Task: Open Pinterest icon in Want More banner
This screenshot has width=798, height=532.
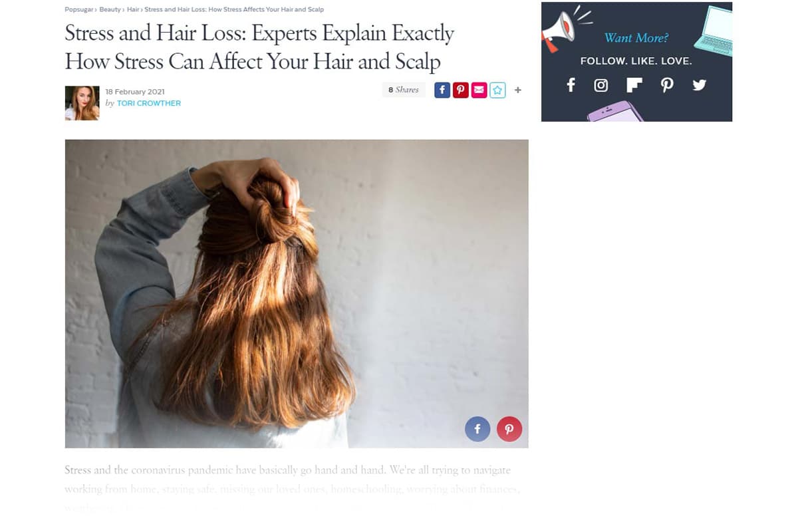Action: click(x=667, y=85)
